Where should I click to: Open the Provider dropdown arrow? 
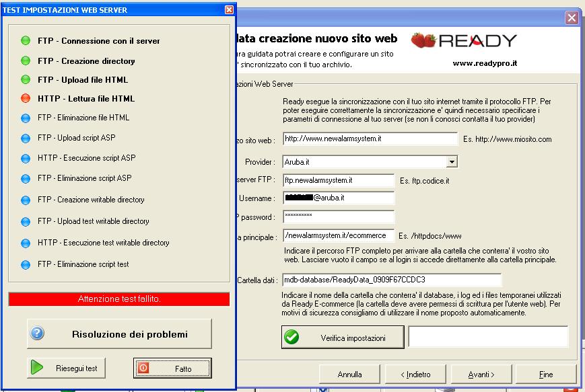pos(452,162)
